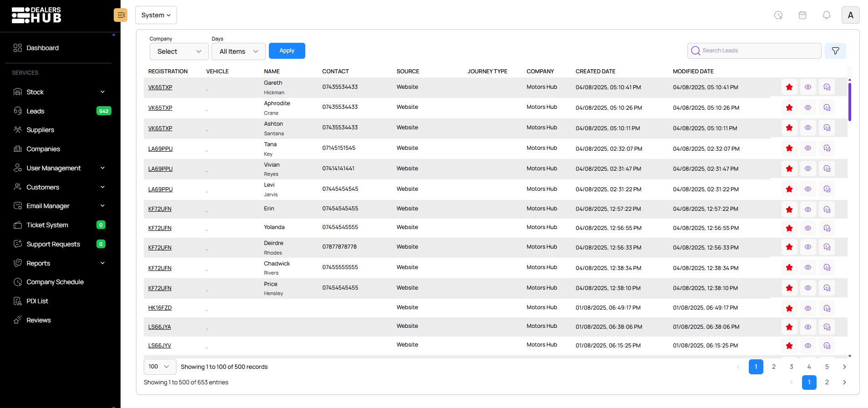The image size is (868, 408).
Task: Click the eye icon for Erin's lead
Action: (x=807, y=209)
